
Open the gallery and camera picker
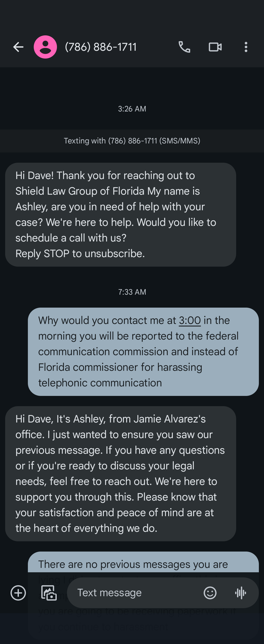tap(49, 593)
